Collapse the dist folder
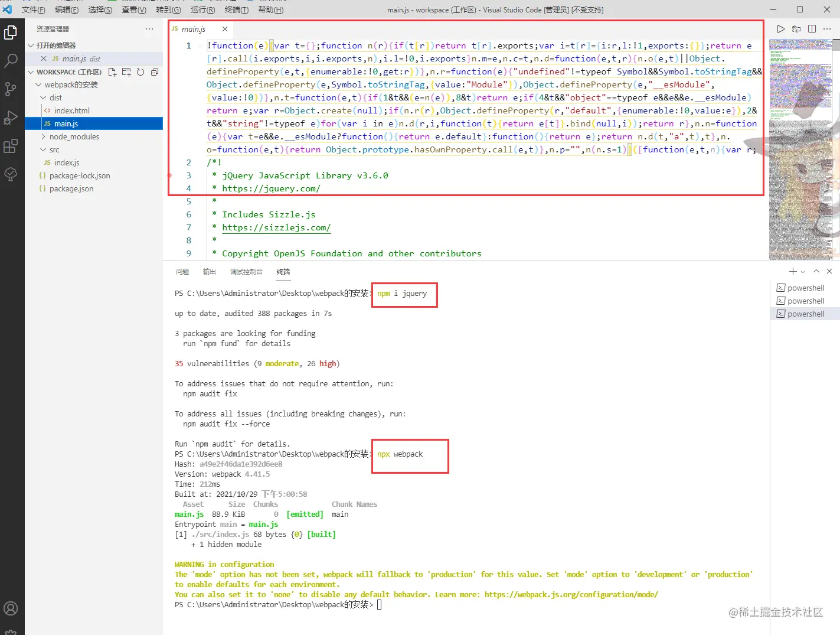This screenshot has height=635, width=840. pyautogui.click(x=94, y=97)
